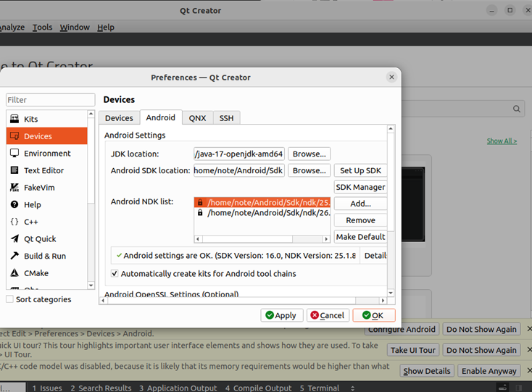
Task: Click the settings pane horizontal scroll-right arrow
Action: [383, 301]
